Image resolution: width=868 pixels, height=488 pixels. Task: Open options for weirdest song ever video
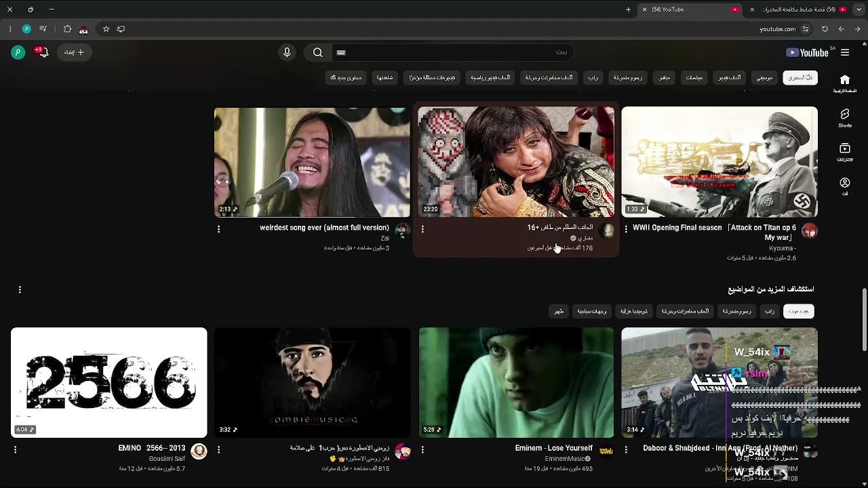coord(218,229)
